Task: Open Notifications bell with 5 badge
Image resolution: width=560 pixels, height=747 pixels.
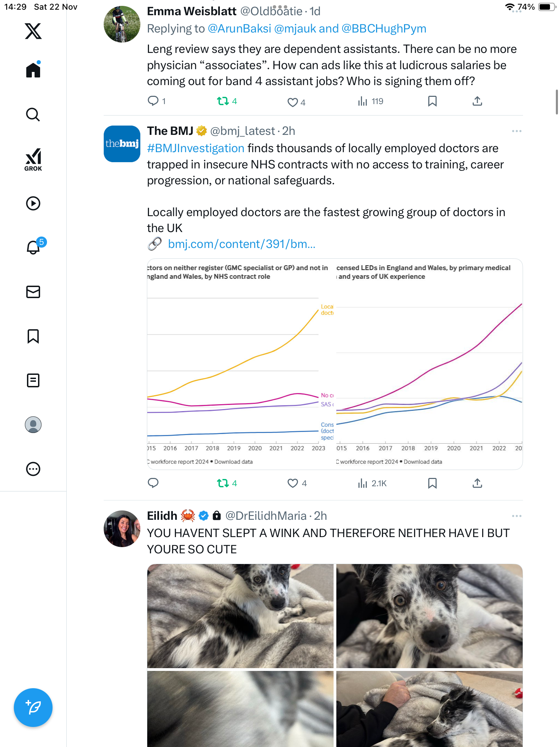Action: point(34,247)
